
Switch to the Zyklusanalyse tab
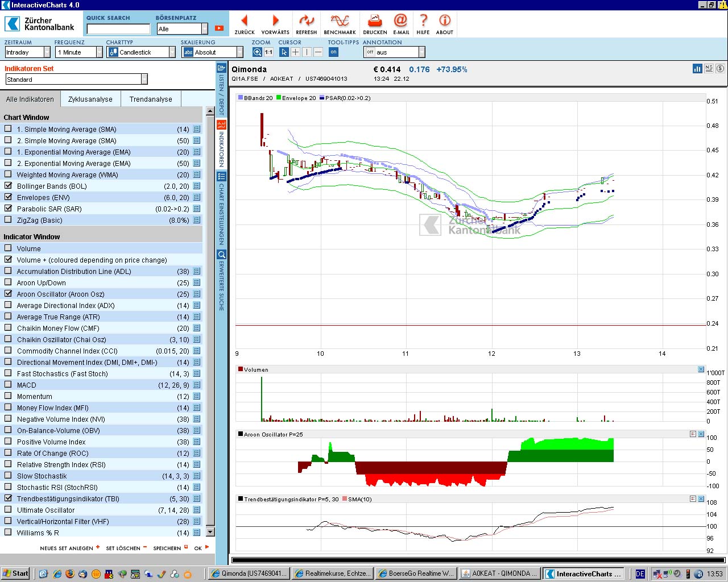tap(90, 99)
